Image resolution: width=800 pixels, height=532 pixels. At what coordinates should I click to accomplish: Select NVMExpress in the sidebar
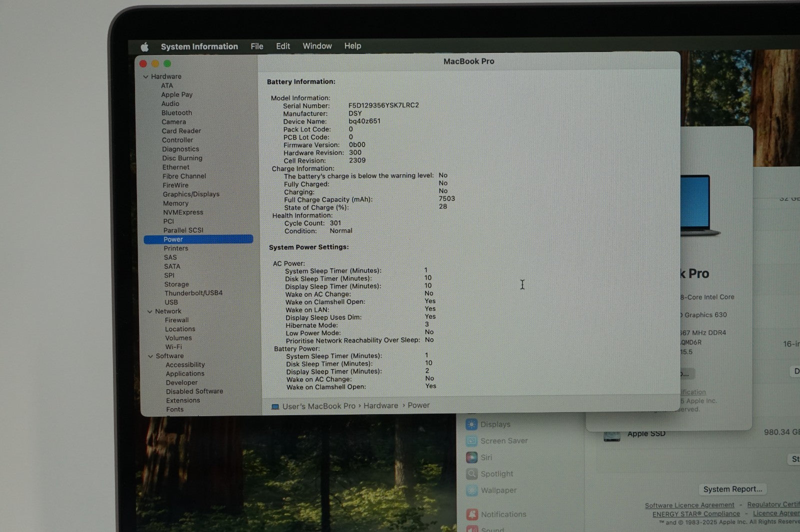point(183,212)
